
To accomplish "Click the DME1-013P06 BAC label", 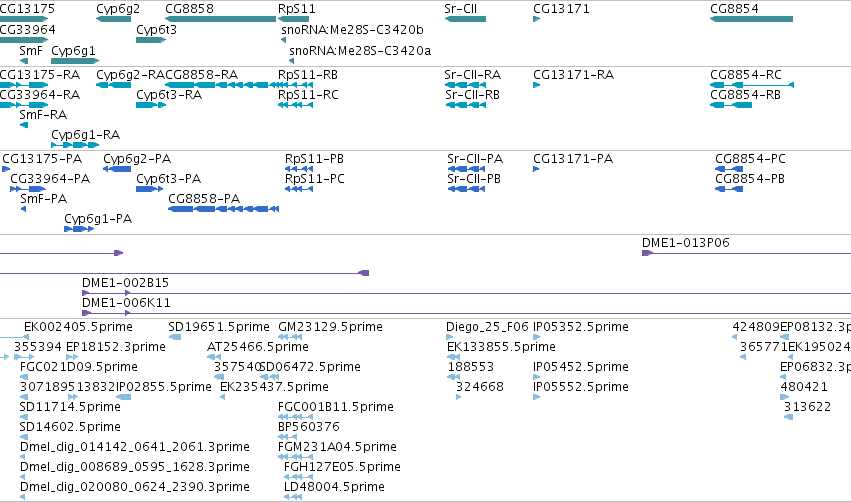I will point(686,243).
